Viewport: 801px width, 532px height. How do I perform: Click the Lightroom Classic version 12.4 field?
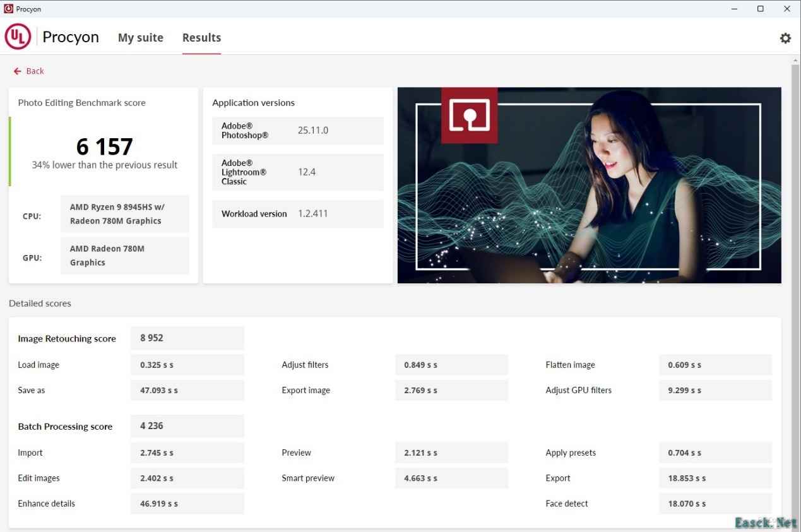[x=307, y=172]
